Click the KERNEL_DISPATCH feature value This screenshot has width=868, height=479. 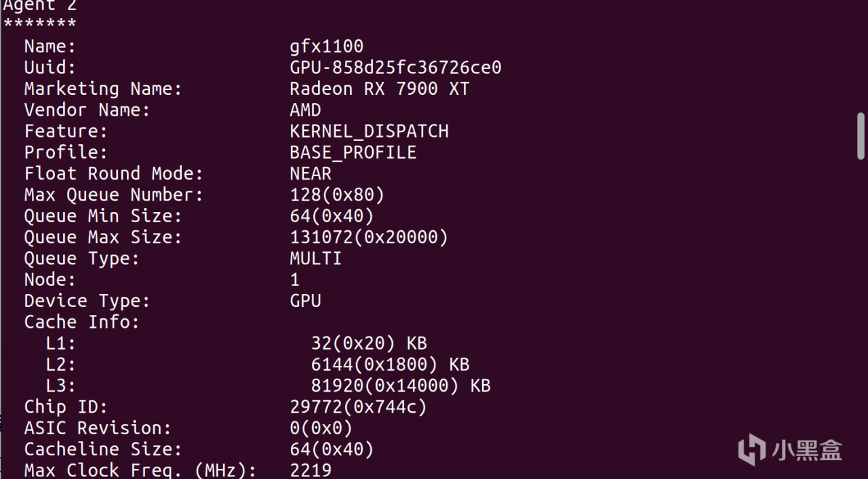369,131
